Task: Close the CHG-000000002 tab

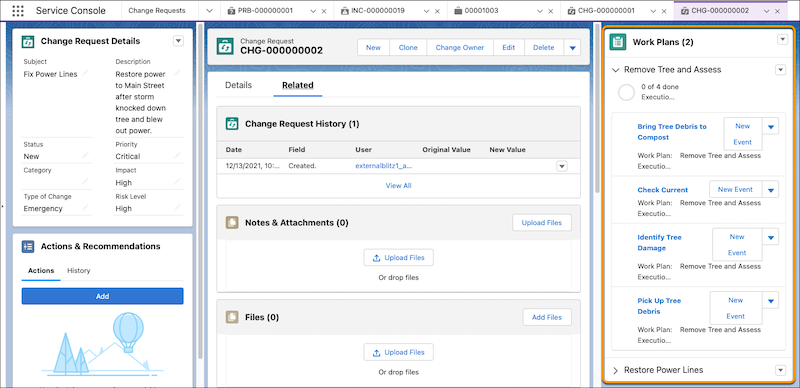Action: click(x=777, y=11)
